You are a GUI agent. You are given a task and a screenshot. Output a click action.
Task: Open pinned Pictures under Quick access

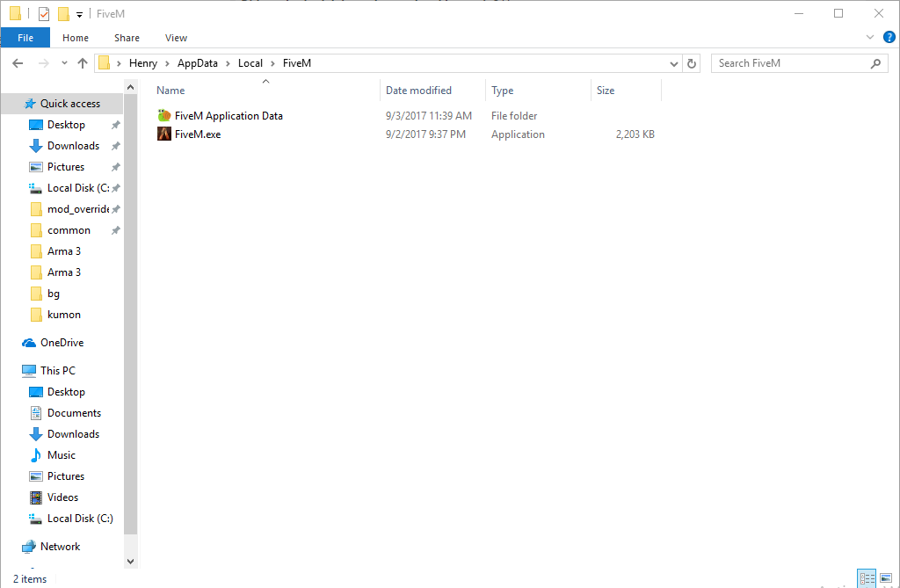click(x=65, y=166)
